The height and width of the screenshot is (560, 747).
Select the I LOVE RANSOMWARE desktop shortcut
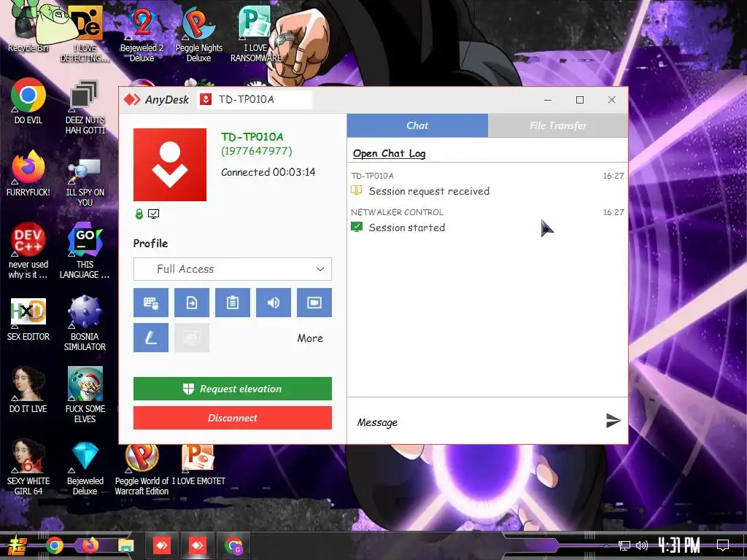click(x=256, y=34)
